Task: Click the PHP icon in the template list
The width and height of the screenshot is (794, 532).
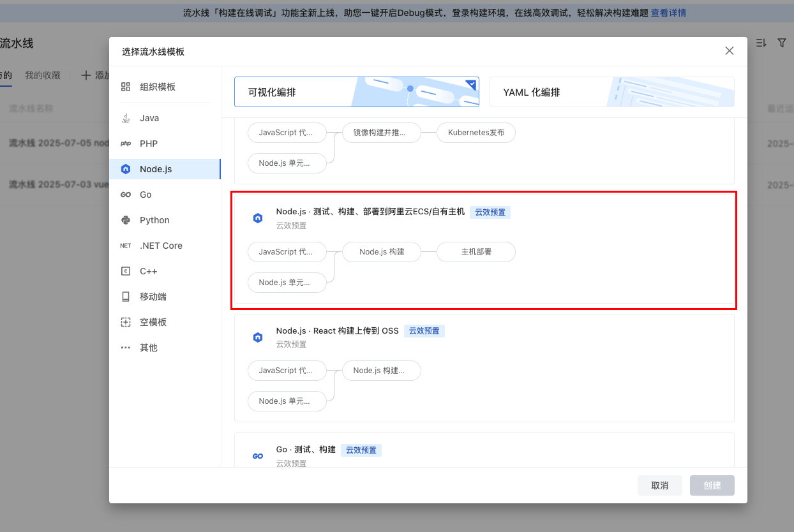Action: tap(126, 144)
